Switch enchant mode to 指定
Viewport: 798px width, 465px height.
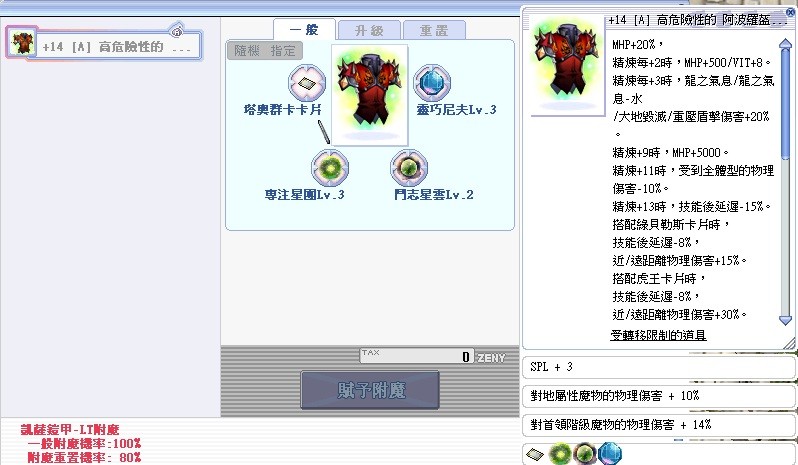[281, 51]
